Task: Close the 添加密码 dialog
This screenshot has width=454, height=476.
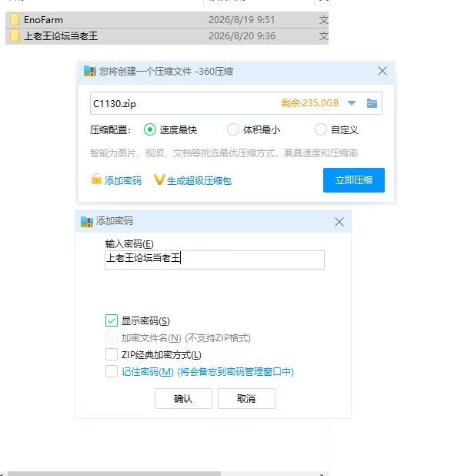Action: [x=339, y=222]
